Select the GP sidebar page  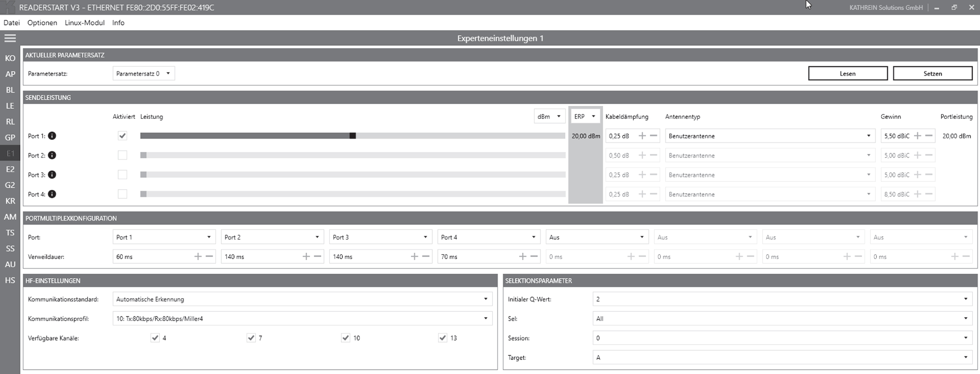pos(10,137)
